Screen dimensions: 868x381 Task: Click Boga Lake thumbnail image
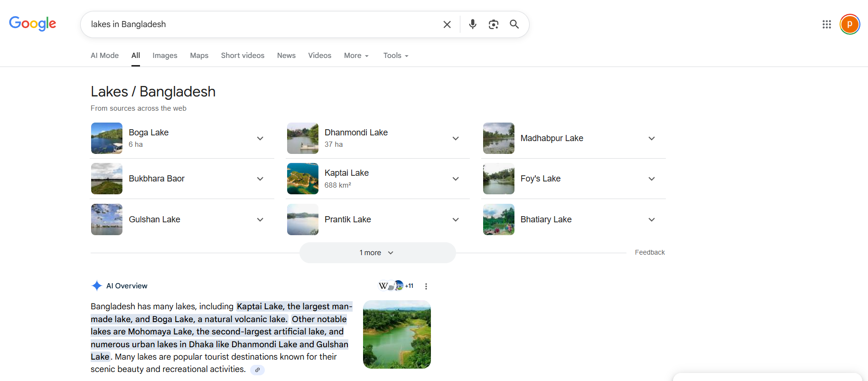pyautogui.click(x=107, y=138)
